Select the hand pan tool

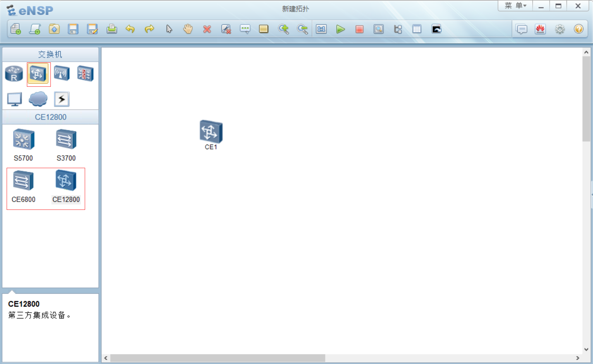pos(188,29)
